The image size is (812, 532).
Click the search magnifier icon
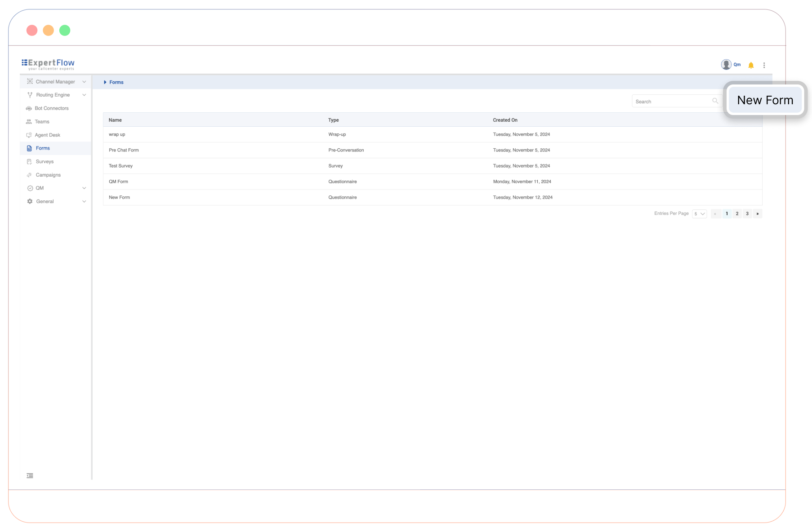[715, 101]
